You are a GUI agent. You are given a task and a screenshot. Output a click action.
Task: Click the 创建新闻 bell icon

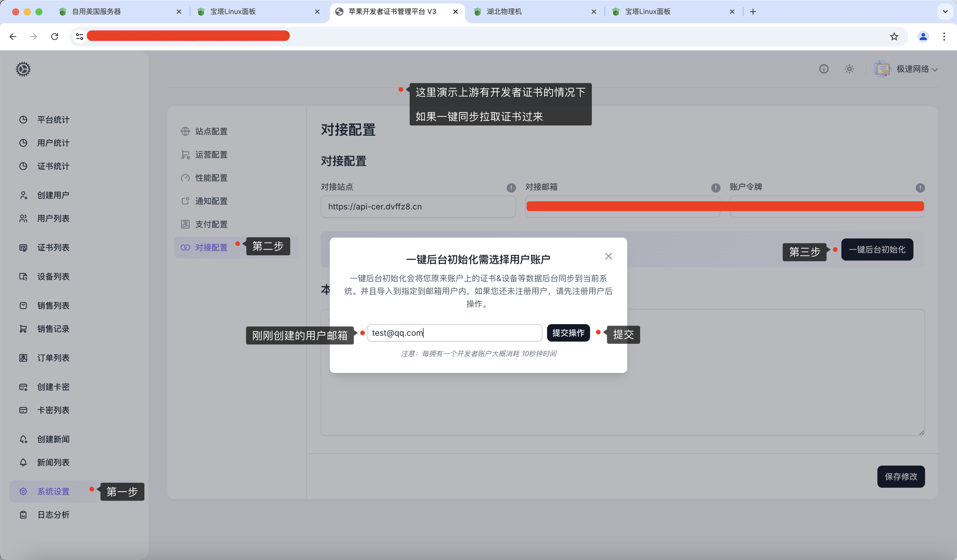click(x=23, y=439)
